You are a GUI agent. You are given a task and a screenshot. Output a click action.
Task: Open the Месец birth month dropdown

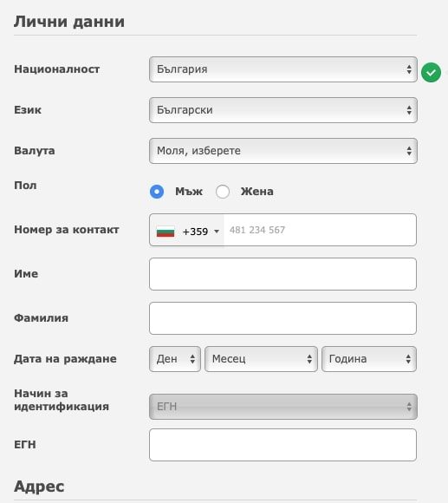tap(261, 359)
